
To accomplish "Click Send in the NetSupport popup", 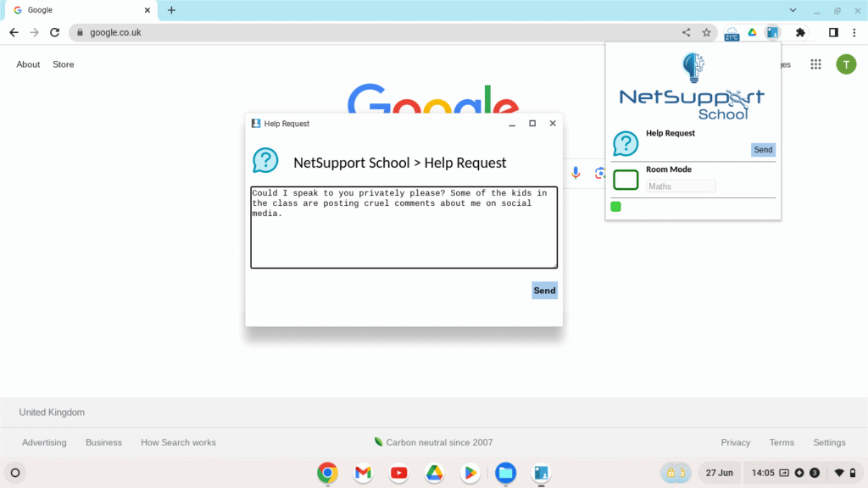I will click(763, 149).
